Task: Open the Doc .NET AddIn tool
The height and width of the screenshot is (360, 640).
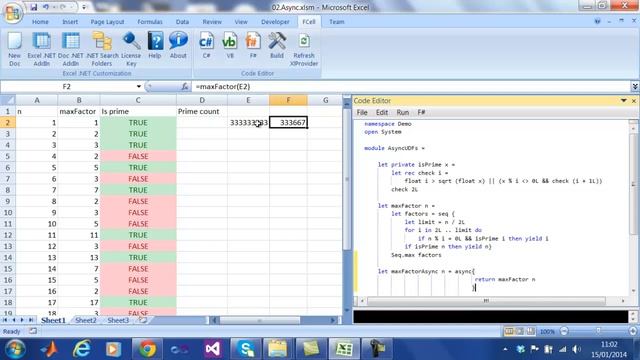Action: pos(71,49)
